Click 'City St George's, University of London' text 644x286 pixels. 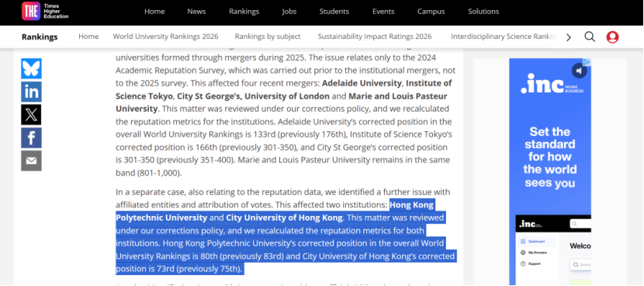point(254,96)
